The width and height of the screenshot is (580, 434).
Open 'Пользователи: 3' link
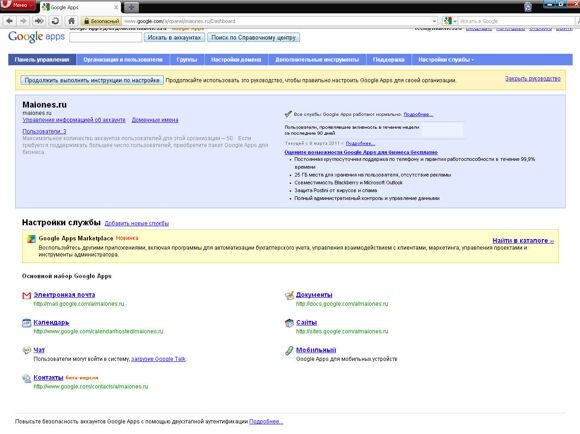pos(44,131)
